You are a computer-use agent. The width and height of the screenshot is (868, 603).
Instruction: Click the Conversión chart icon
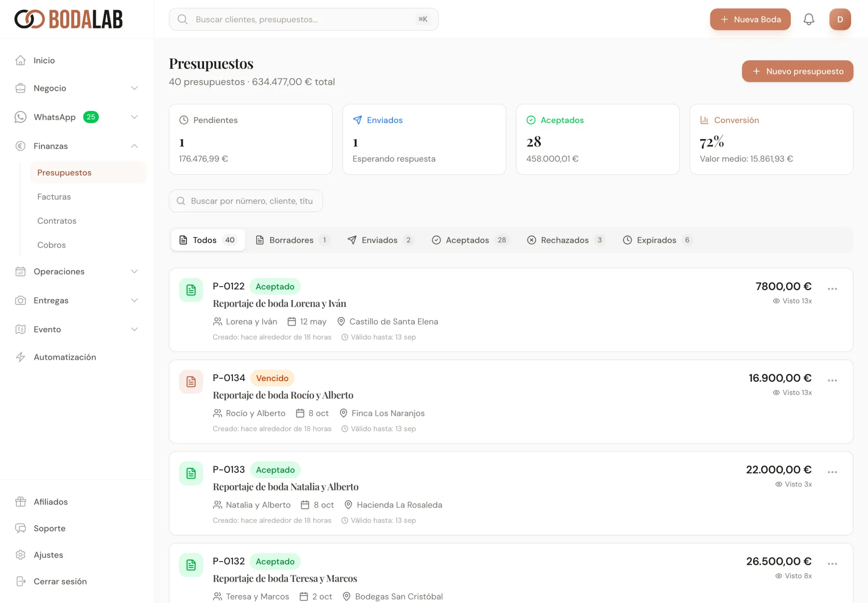[x=705, y=120]
